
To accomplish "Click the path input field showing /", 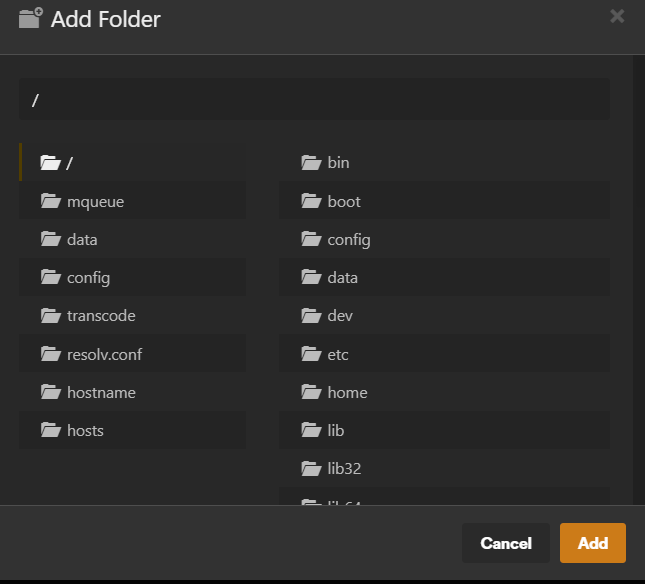I will [314, 99].
